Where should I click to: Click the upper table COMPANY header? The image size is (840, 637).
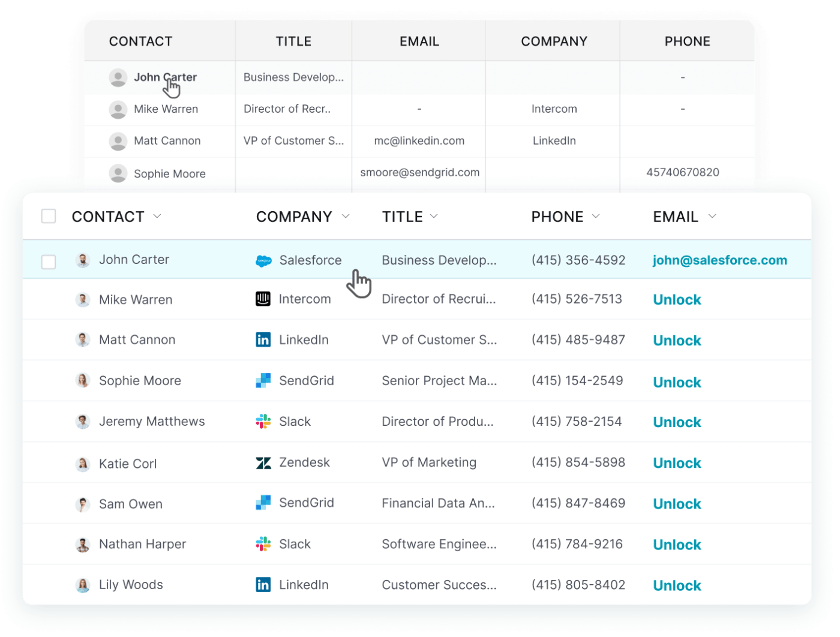coord(554,41)
